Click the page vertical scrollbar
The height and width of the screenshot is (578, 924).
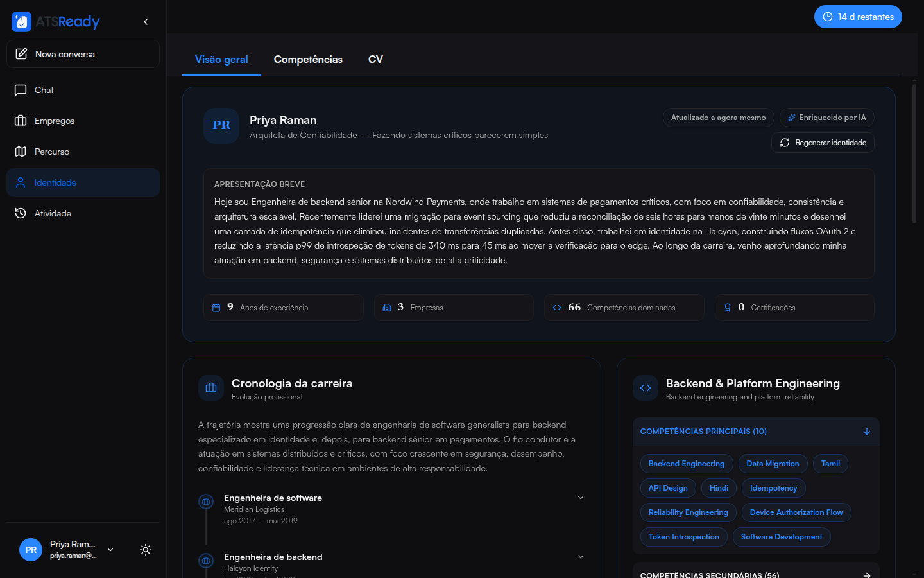914,154
